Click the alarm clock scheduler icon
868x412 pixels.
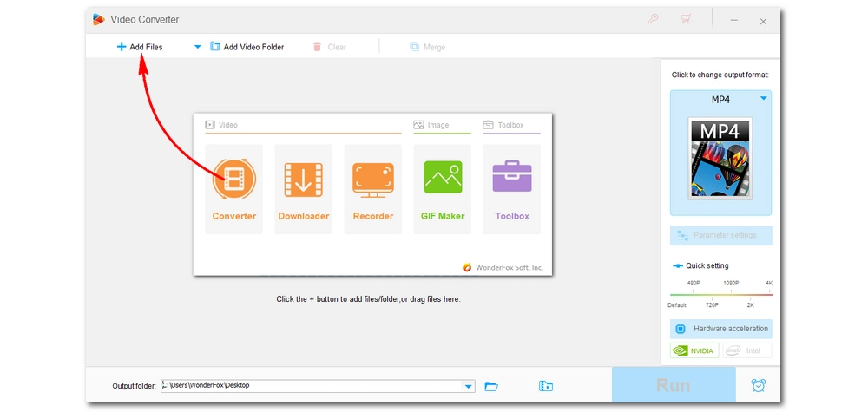pos(758,386)
